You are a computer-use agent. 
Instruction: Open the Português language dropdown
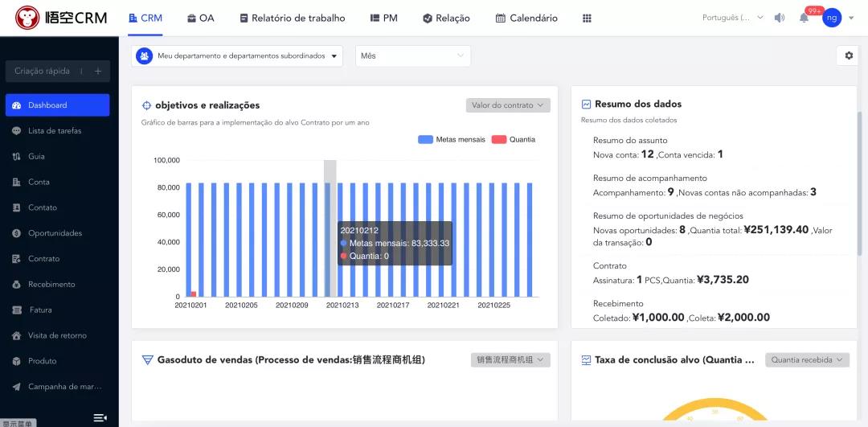coord(732,18)
